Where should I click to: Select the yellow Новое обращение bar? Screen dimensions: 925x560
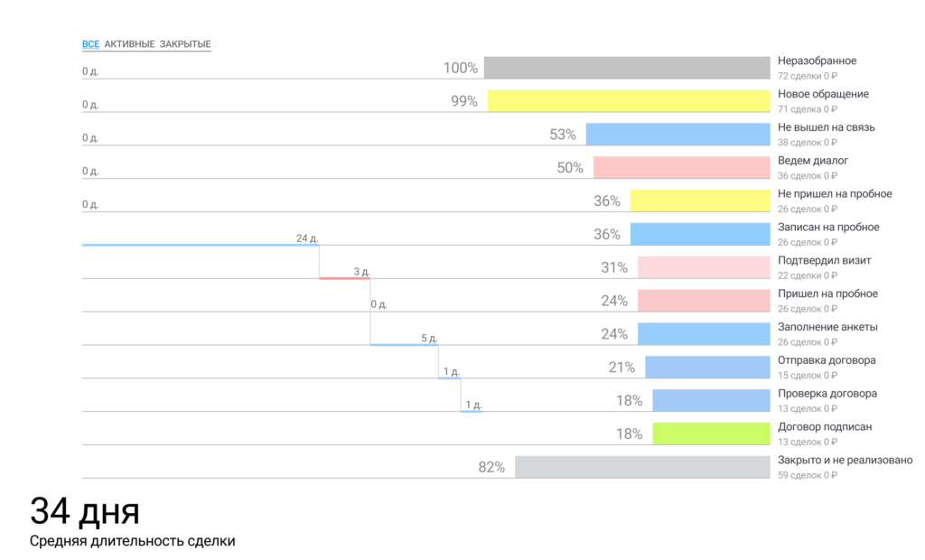(627, 100)
